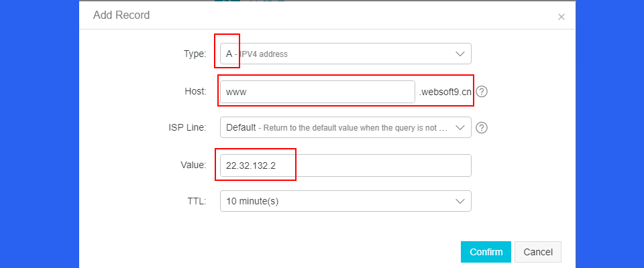Expand the TTL chevron arrow
The height and width of the screenshot is (268, 644).
pyautogui.click(x=460, y=201)
